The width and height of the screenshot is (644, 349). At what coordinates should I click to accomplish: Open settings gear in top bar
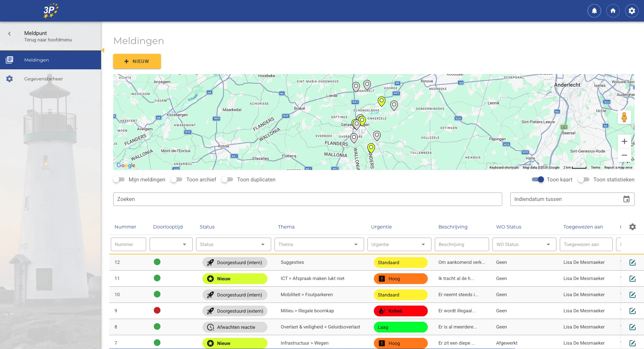click(632, 11)
